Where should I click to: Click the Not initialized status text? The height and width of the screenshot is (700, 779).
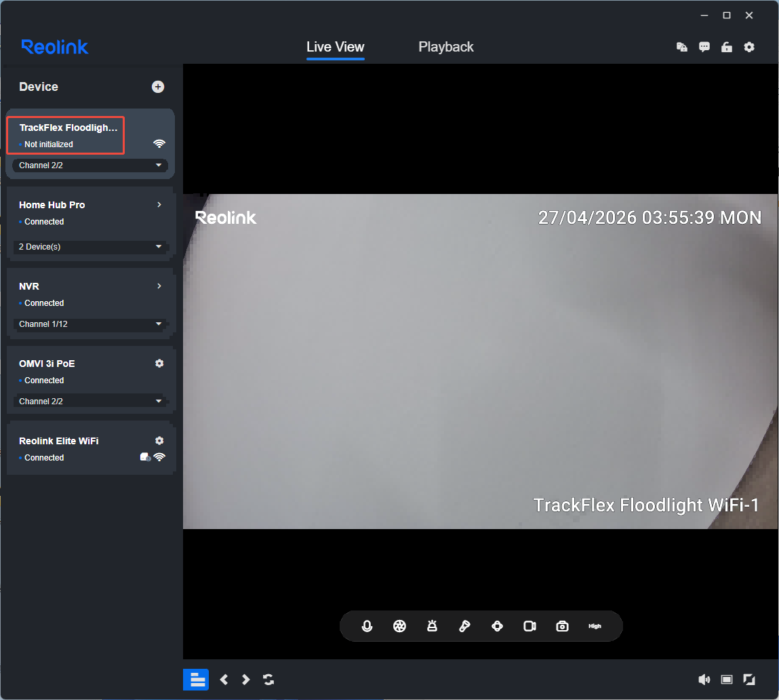point(49,144)
